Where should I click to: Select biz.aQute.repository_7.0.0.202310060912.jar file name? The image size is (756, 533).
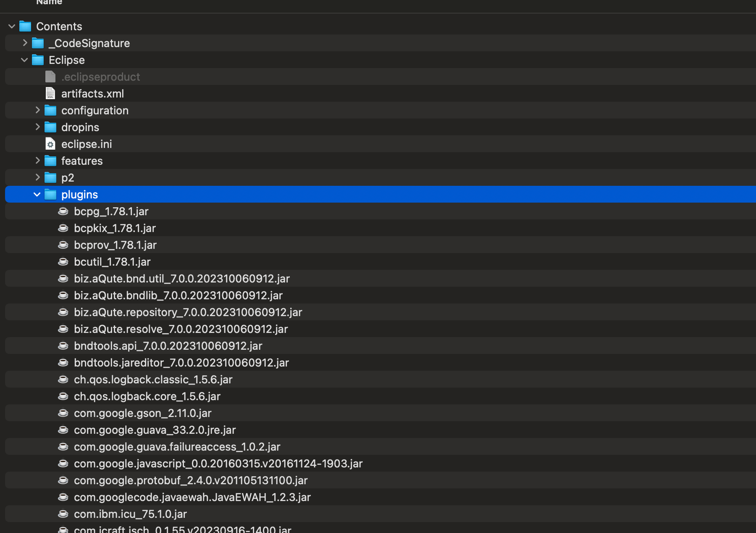coord(188,312)
